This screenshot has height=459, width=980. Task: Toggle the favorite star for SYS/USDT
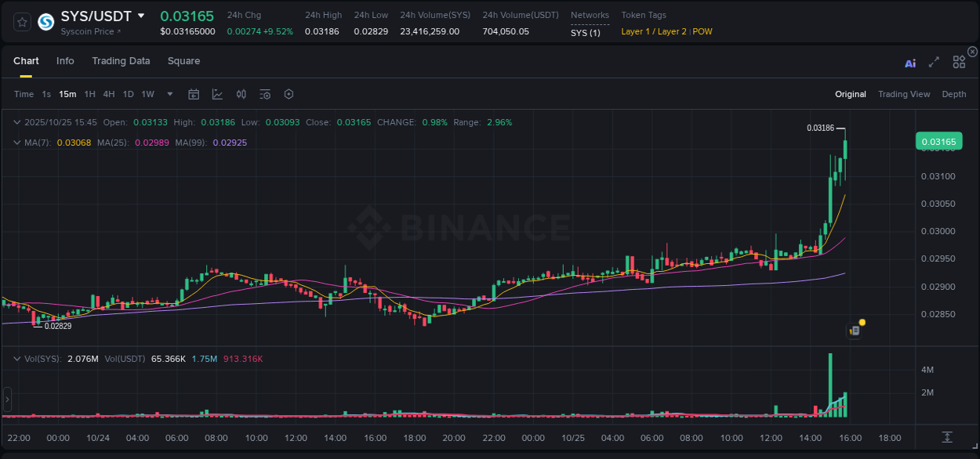[x=21, y=22]
